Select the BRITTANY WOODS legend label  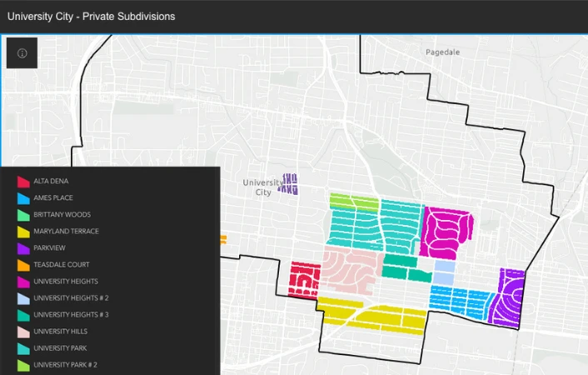pyautogui.click(x=62, y=214)
